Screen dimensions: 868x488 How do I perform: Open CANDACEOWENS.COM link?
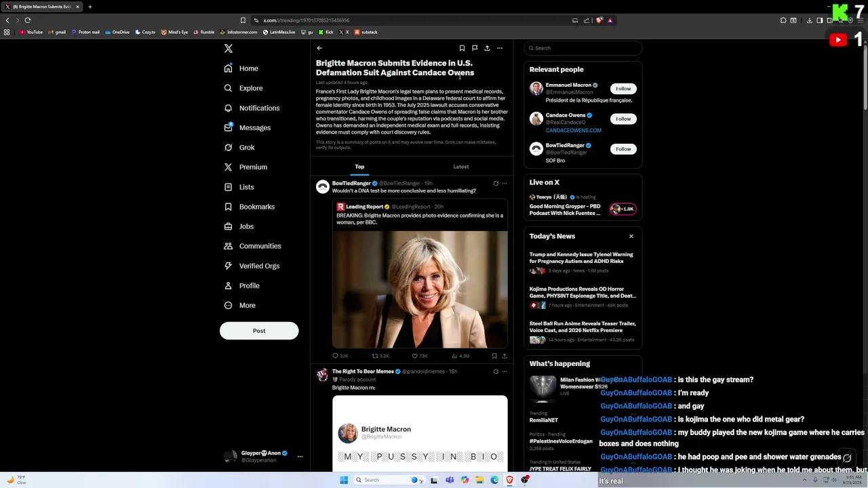pos(574,130)
